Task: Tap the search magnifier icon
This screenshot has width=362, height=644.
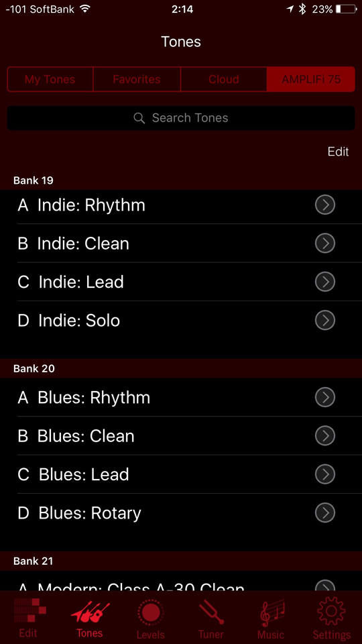Action: [139, 118]
